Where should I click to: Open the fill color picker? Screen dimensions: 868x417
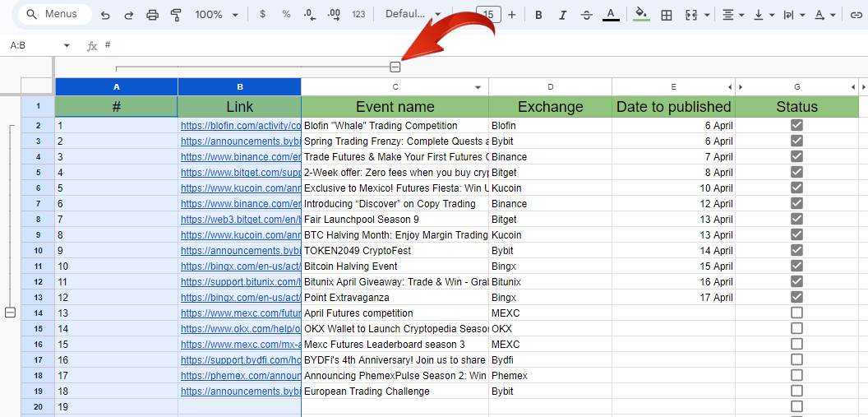coord(641,15)
